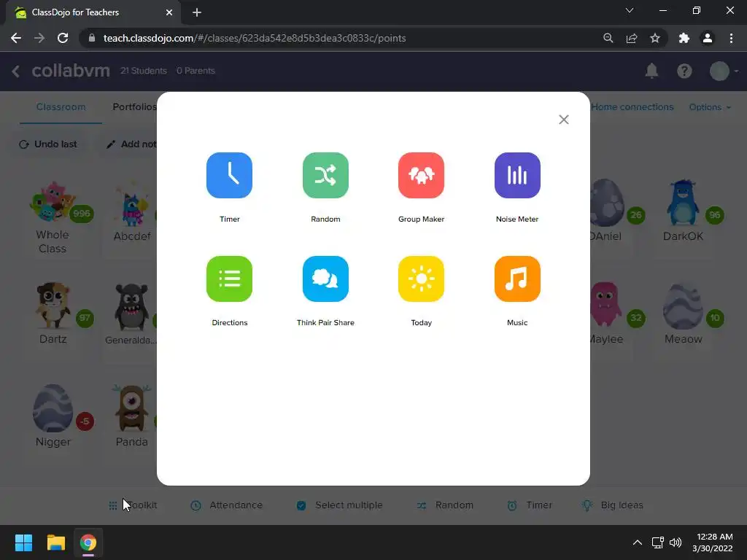Screen dimensions: 747x560
Task: Open a new browser tab
Action: pos(197,12)
